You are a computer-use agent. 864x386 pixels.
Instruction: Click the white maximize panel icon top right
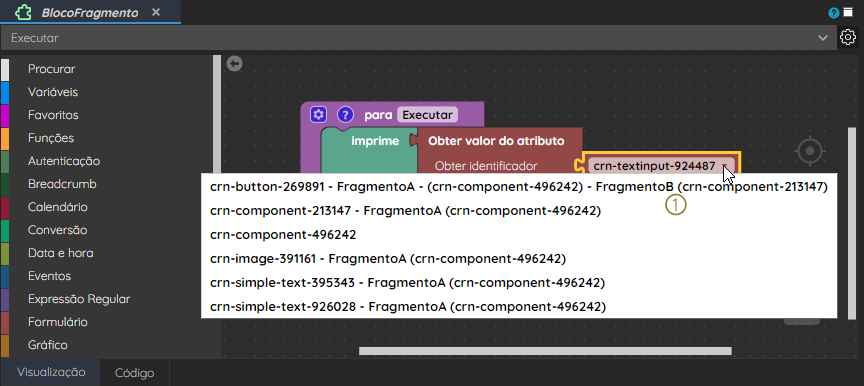847,13
